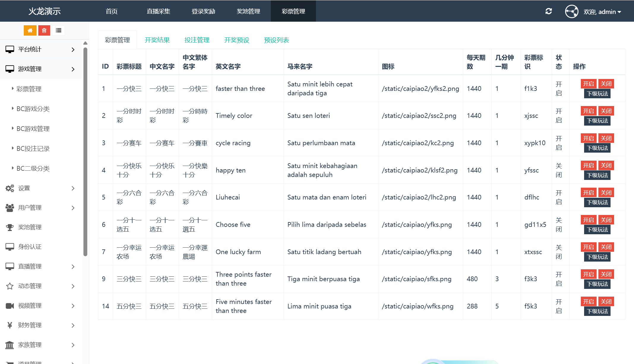
Task: Click the star icon beside 动态管理
Action: tap(10, 286)
